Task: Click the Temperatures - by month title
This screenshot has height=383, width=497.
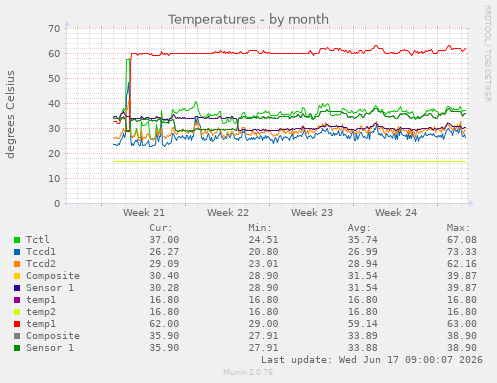Action: (x=248, y=19)
